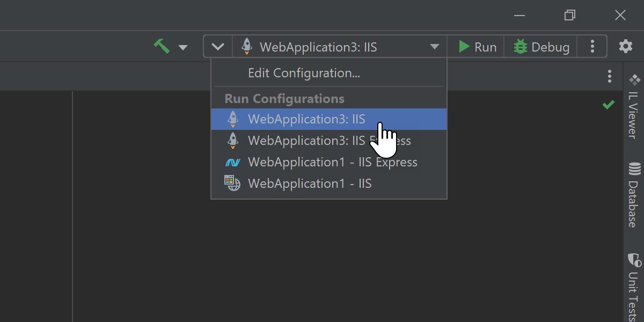
Task: Open more run actions vertical dots
Action: (x=592, y=47)
